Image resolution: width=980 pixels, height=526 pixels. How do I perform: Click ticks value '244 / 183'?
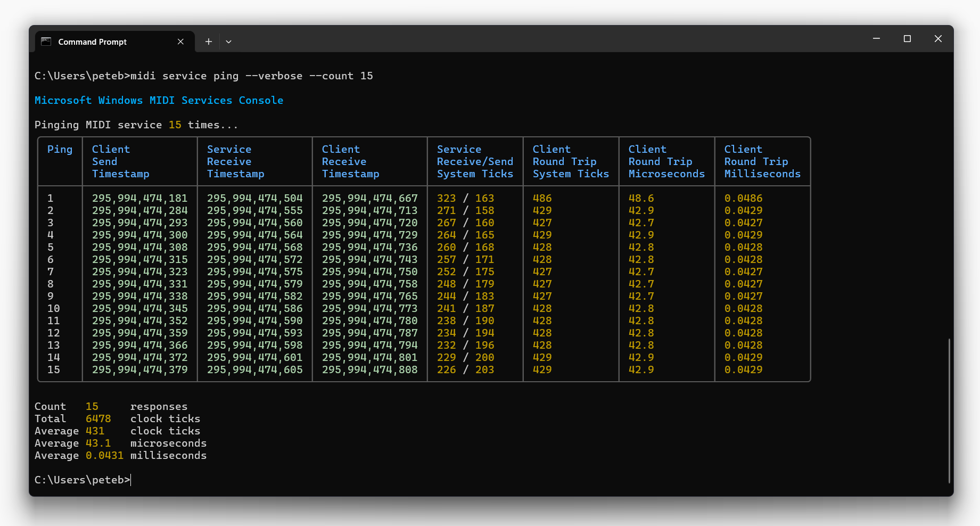coord(466,297)
